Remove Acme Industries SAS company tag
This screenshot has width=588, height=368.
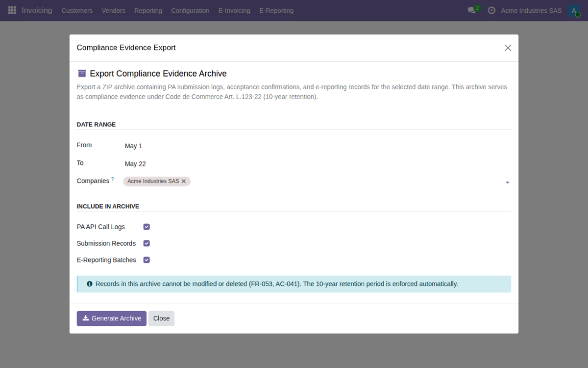[184, 181]
